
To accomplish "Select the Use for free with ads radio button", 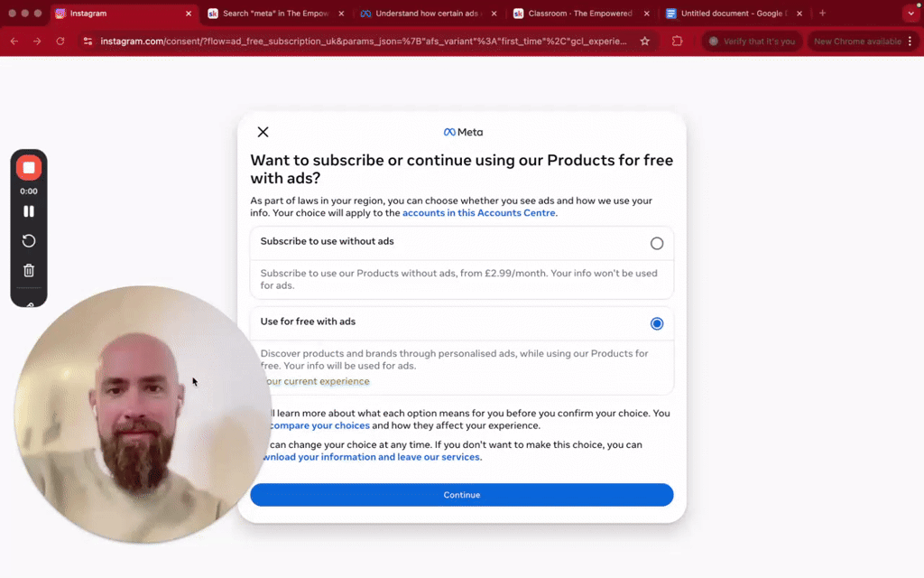I will [x=657, y=323].
